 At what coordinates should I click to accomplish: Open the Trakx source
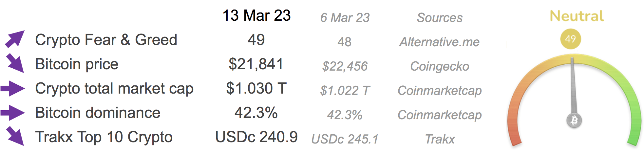click(440, 139)
